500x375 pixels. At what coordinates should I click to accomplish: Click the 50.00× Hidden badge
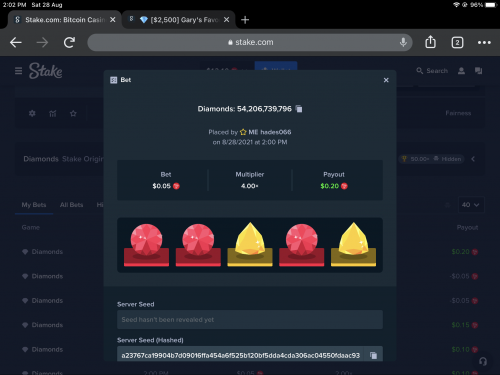click(x=431, y=159)
